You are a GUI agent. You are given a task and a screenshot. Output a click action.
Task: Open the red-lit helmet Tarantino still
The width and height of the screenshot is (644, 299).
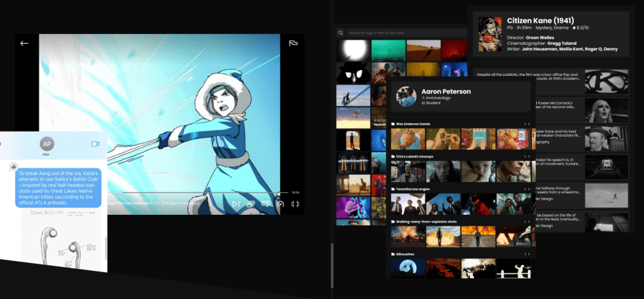click(478, 204)
